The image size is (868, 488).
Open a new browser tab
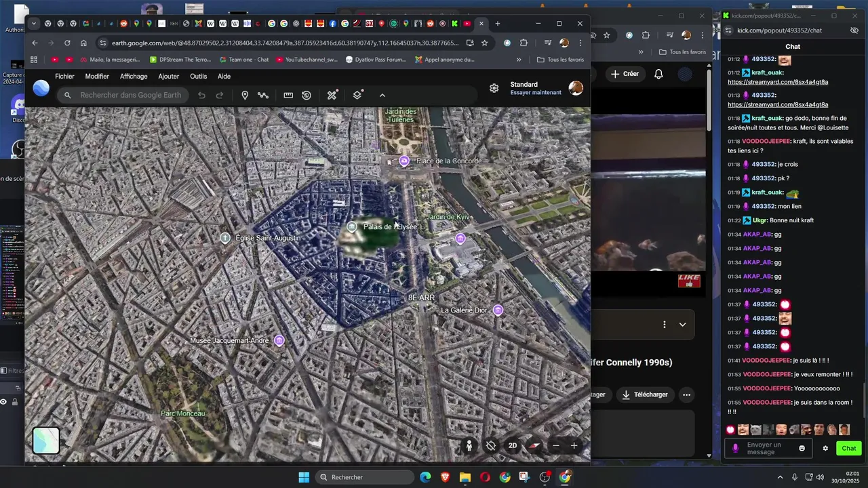[498, 24]
